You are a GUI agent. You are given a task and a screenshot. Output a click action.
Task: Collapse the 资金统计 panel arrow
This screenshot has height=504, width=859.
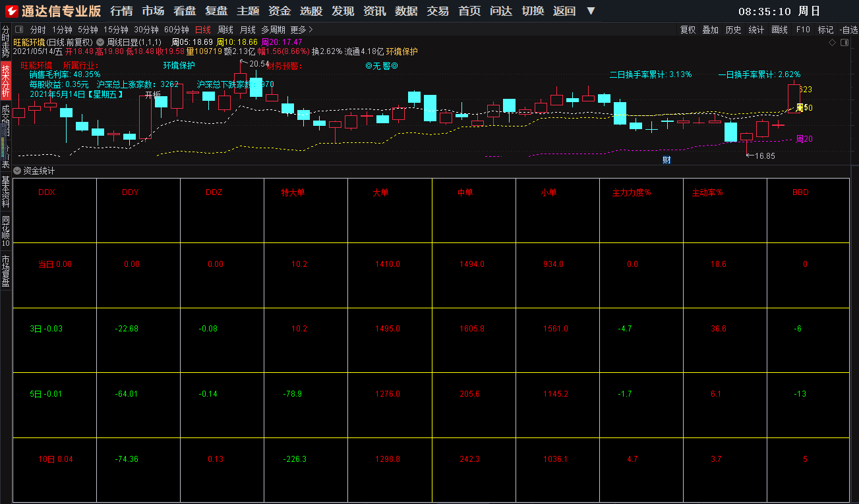click(17, 171)
